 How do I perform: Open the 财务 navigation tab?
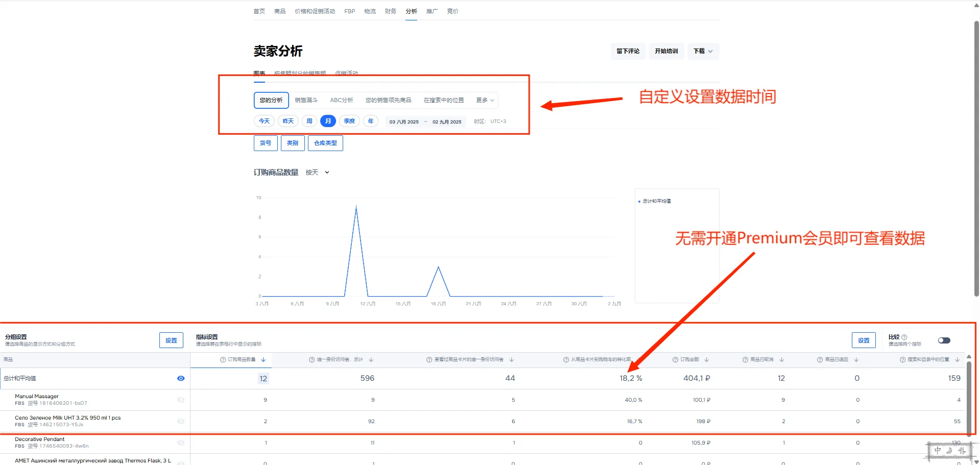(391, 11)
